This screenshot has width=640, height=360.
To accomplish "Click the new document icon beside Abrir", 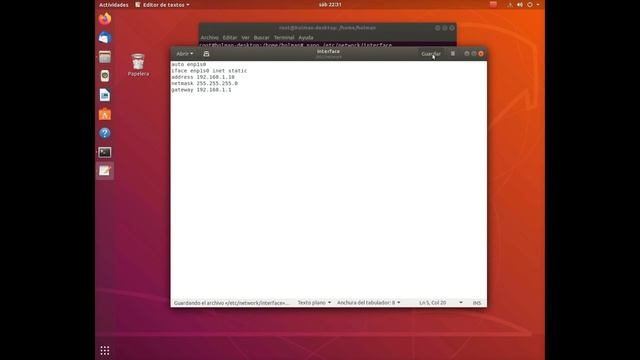I will point(206,54).
